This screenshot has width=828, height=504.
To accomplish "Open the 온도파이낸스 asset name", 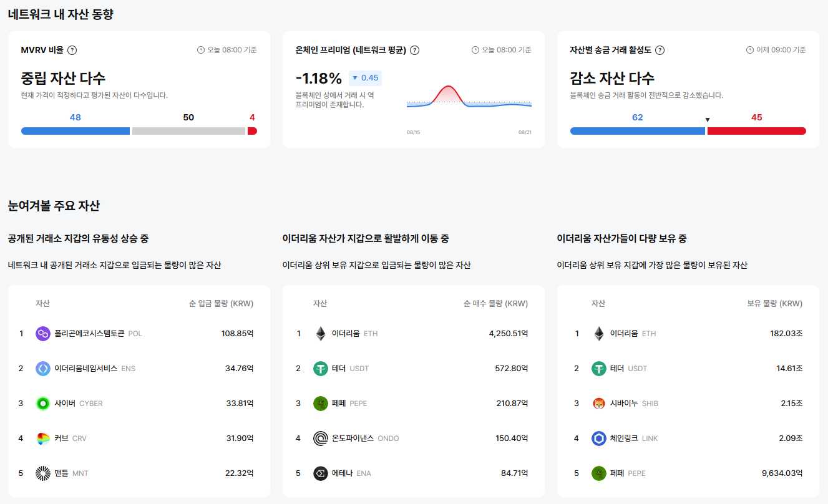I will 353,439.
